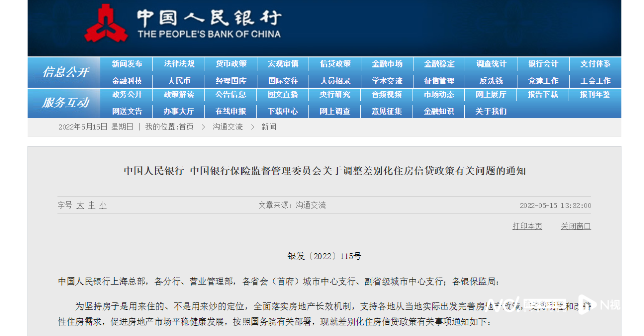Open the 新闻发布 menu item
Image resolution: width=644 pixels, height=336 pixels.
(127, 64)
